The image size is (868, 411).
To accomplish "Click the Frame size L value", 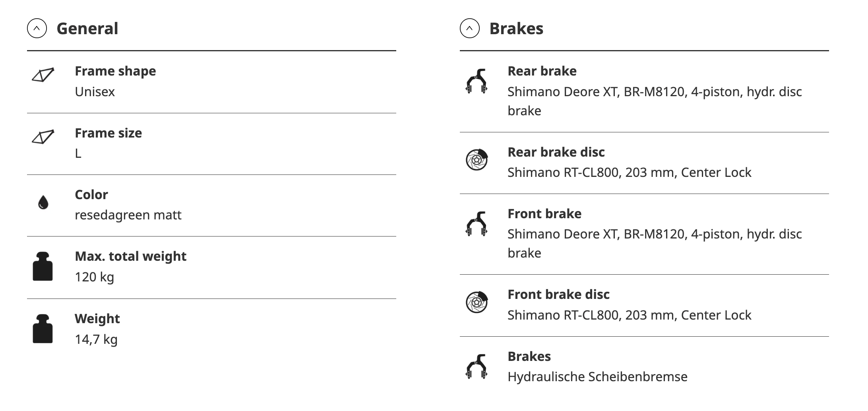I will pyautogui.click(x=78, y=153).
